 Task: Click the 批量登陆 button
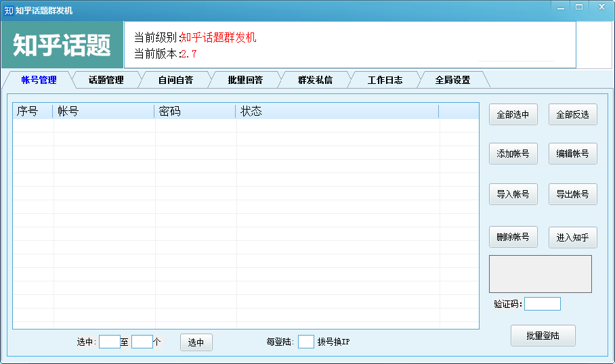click(543, 336)
